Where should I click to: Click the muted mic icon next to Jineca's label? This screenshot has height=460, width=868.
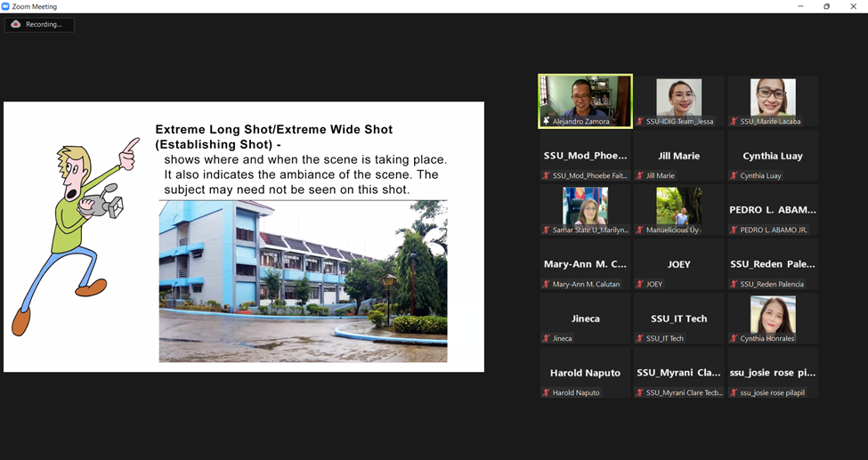point(546,338)
